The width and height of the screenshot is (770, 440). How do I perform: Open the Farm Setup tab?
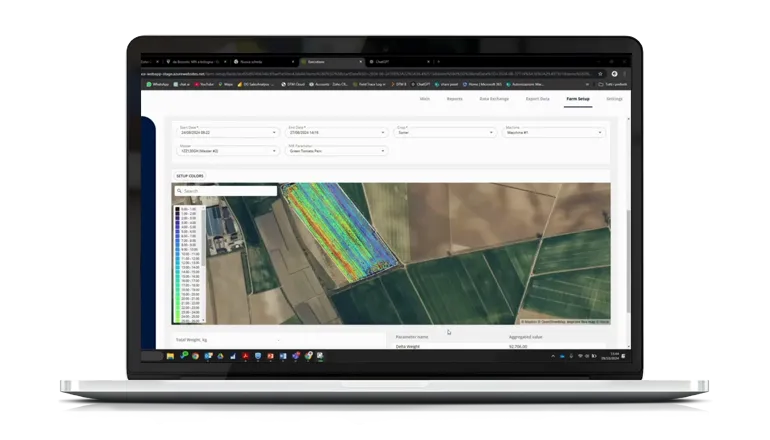click(577, 99)
